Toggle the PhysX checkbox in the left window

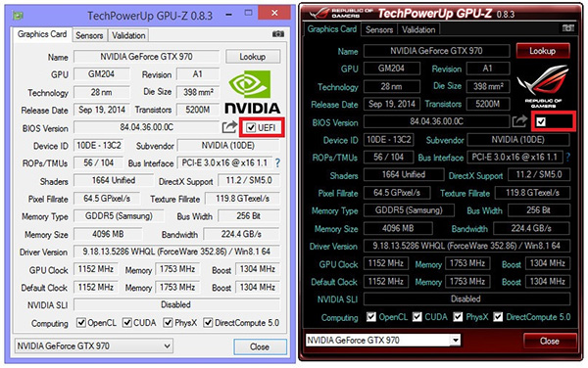[x=168, y=322]
